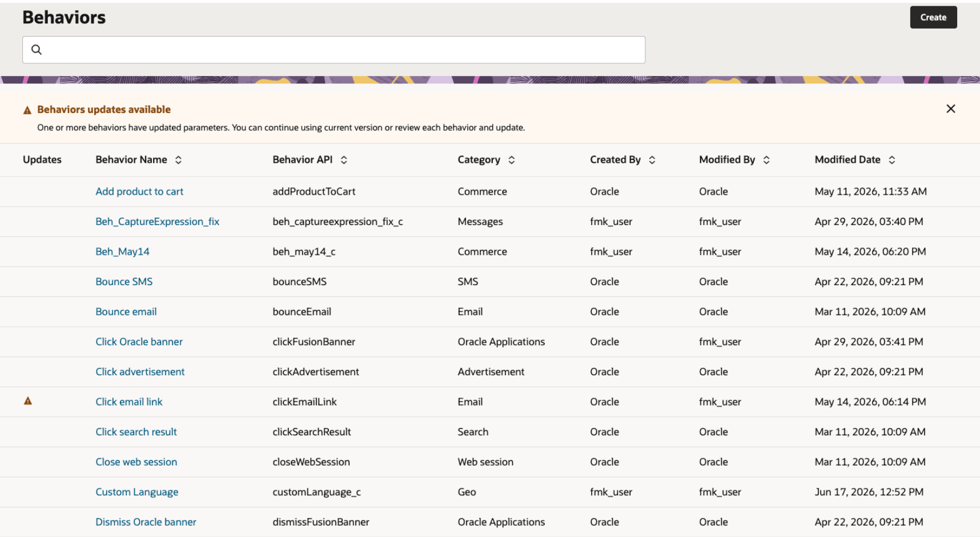980x537 pixels.
Task: Click Advertisement category cell
Action: (x=491, y=372)
